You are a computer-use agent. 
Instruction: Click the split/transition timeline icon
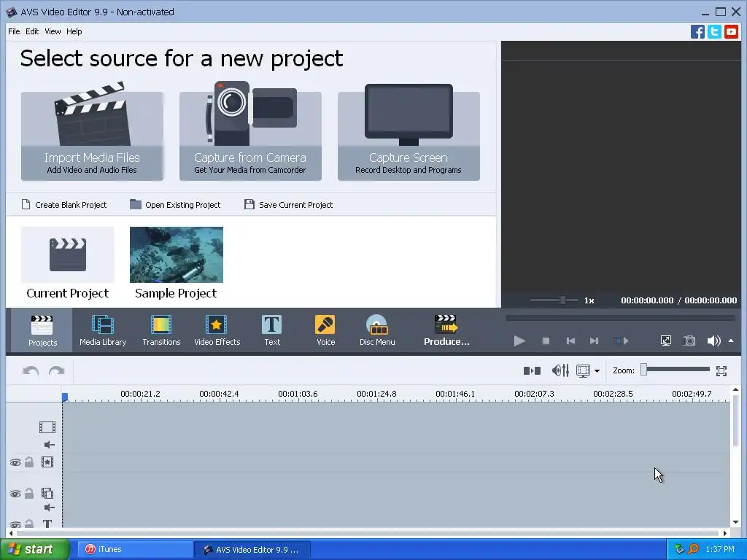click(x=532, y=370)
